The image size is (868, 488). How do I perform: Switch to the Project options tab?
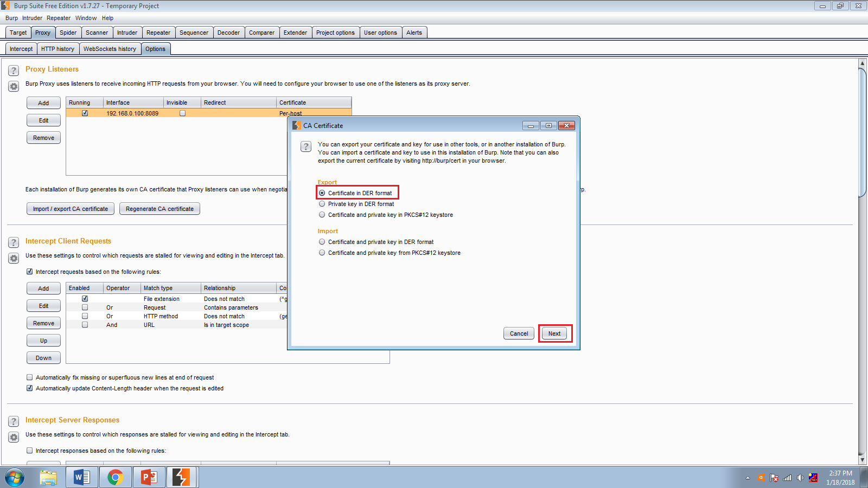coord(335,33)
